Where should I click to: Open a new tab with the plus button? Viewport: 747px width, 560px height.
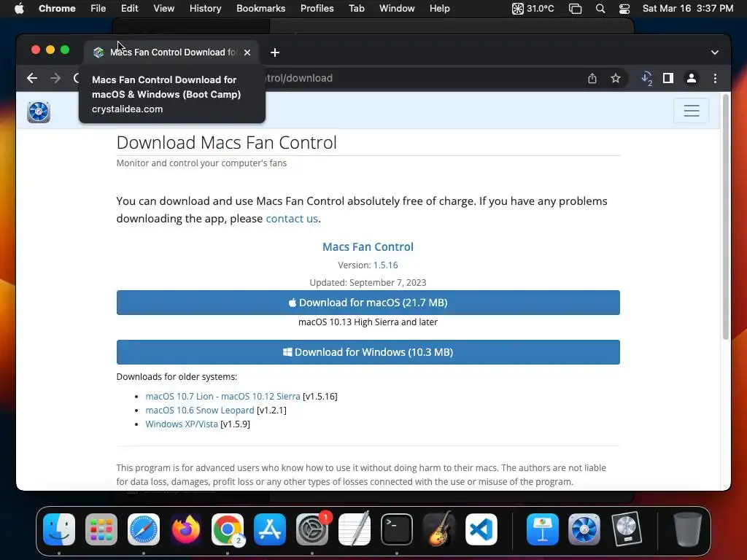click(275, 52)
